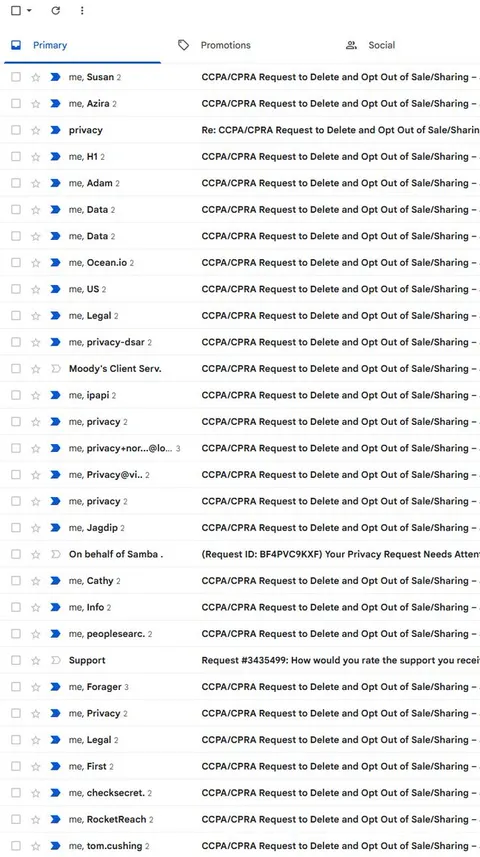
Task: Tick the checkbox for 'me, Ocean.io' email
Action: (x=16, y=263)
